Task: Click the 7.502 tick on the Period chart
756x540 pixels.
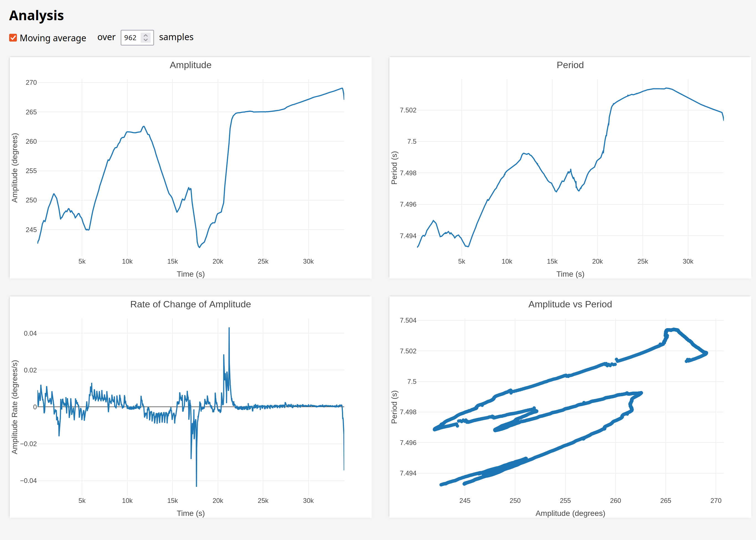Action: coord(408,110)
